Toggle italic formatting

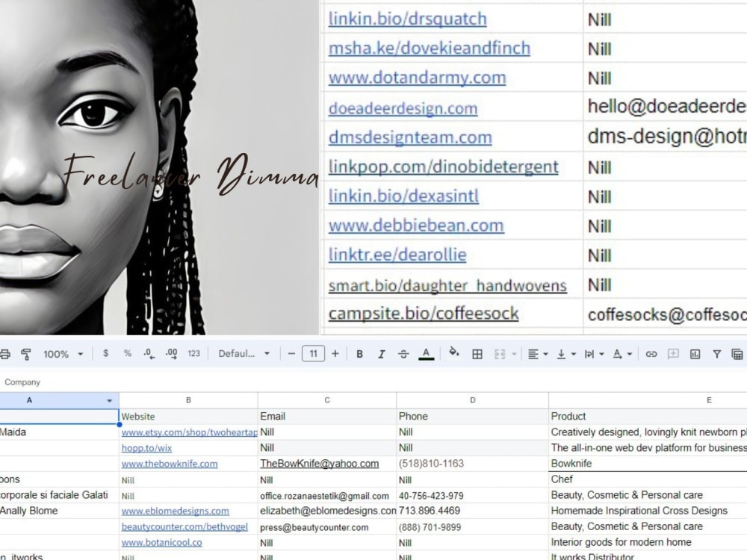tap(381, 354)
